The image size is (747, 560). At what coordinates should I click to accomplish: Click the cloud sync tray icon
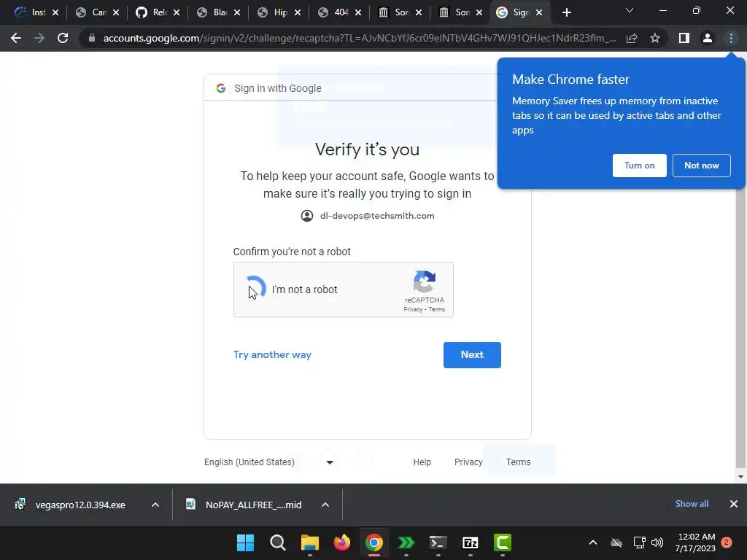[616, 542]
